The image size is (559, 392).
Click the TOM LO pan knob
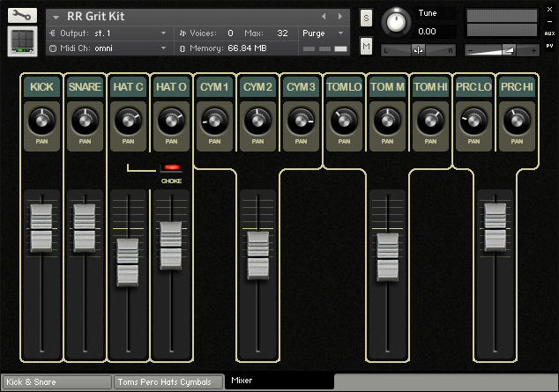344,122
